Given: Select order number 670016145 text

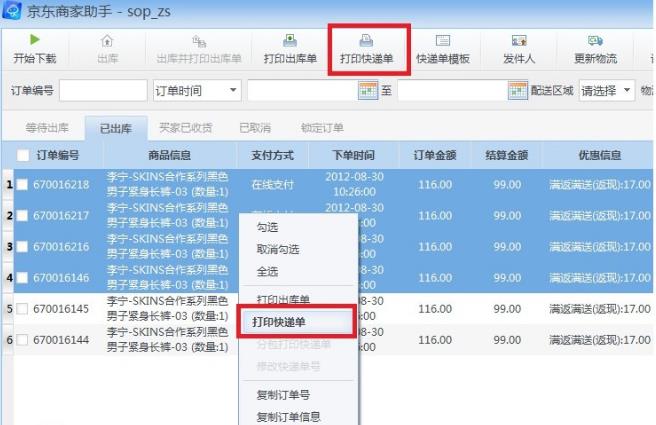Looking at the screenshot, I should [x=61, y=309].
